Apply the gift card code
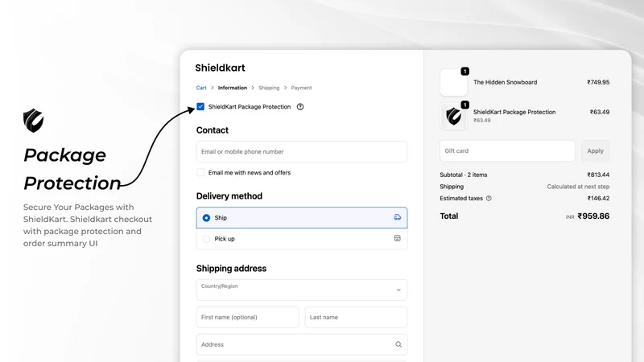 coord(595,150)
